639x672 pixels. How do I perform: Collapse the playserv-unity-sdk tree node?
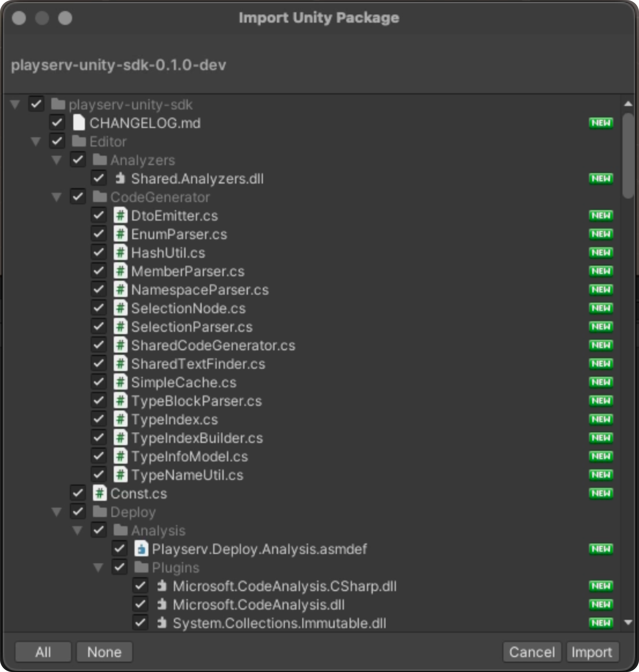(15, 104)
